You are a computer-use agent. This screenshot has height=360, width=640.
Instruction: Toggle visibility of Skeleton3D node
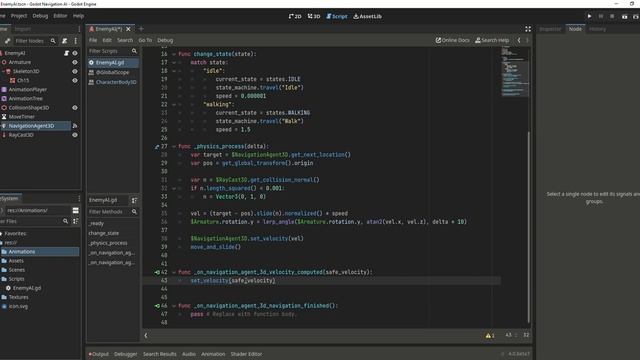tap(75, 71)
